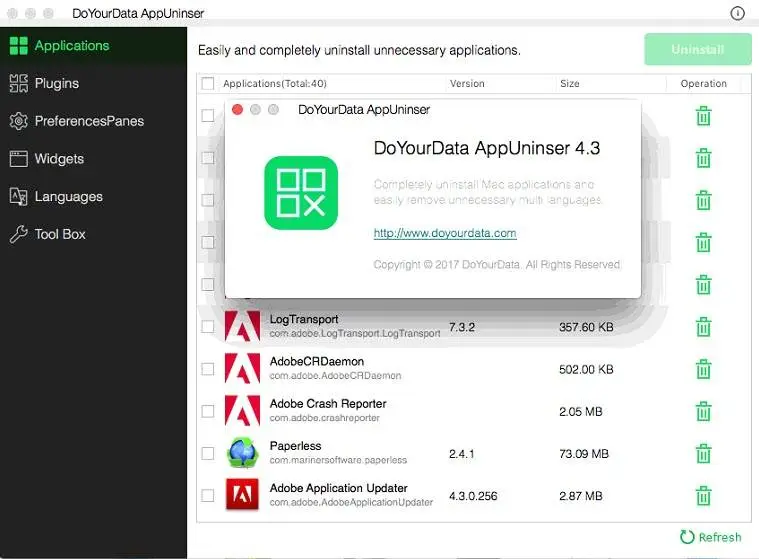The image size is (759, 559).
Task: Toggle the select-all Applications checkbox
Action: pyautogui.click(x=208, y=84)
